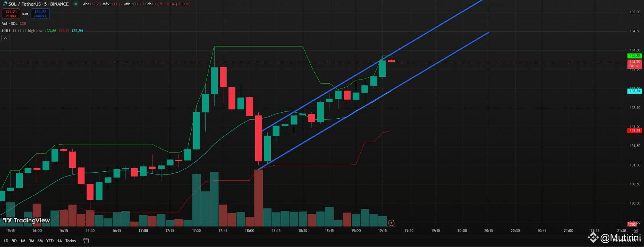Select the upper blue channel trend line
This screenshot has width=644, height=247.
[372, 66]
